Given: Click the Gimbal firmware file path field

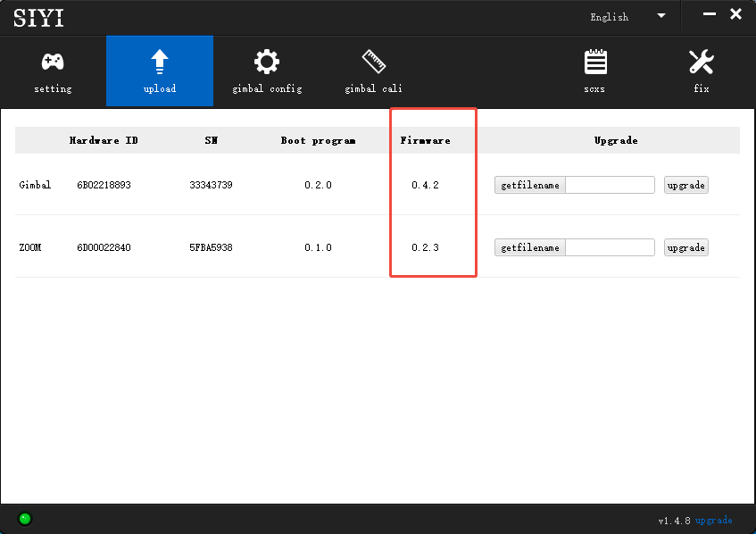Looking at the screenshot, I should pos(611,185).
